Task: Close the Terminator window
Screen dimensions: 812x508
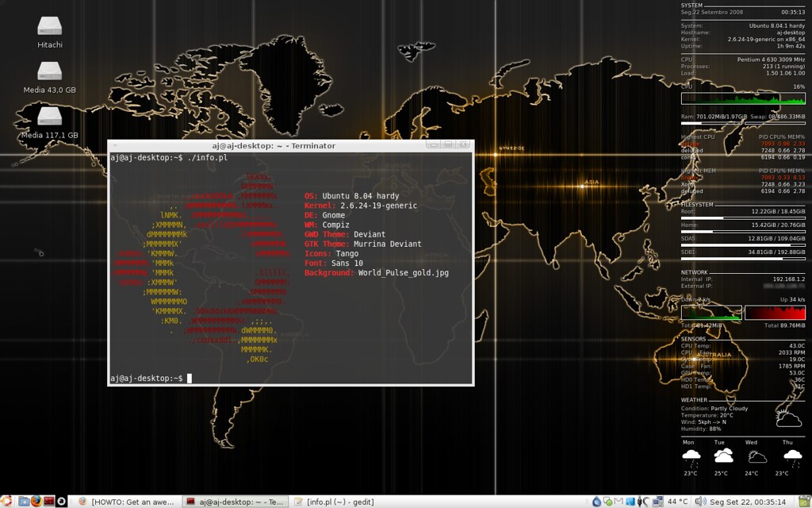Action: 463,144
